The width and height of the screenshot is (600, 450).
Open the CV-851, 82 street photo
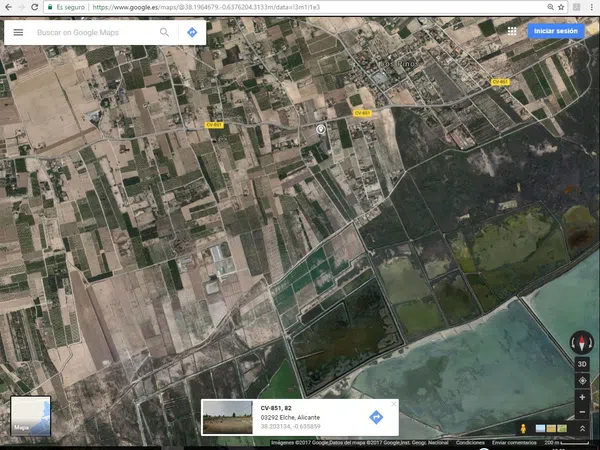click(x=227, y=417)
